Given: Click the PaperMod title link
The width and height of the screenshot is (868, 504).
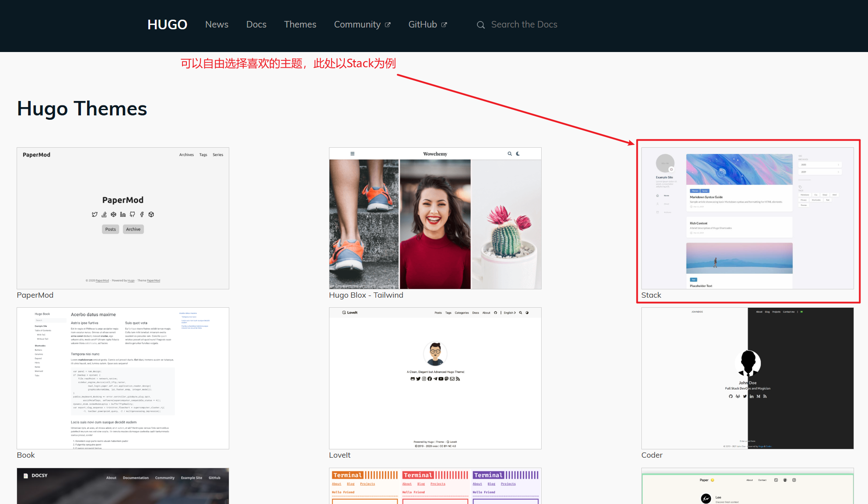Looking at the screenshot, I should (35, 295).
